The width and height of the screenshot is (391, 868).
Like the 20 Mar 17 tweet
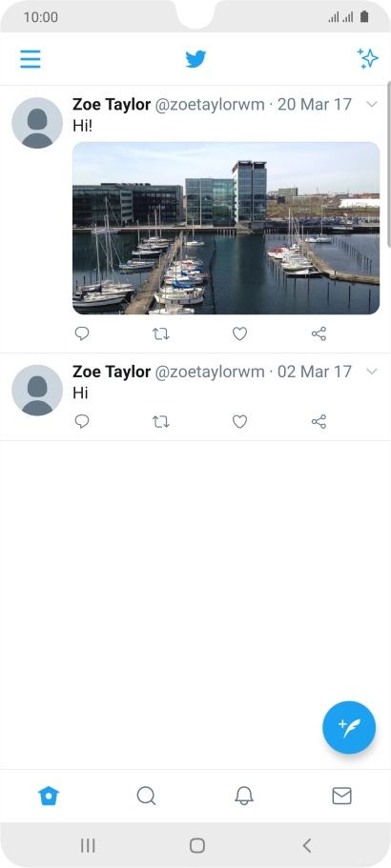[x=239, y=333]
